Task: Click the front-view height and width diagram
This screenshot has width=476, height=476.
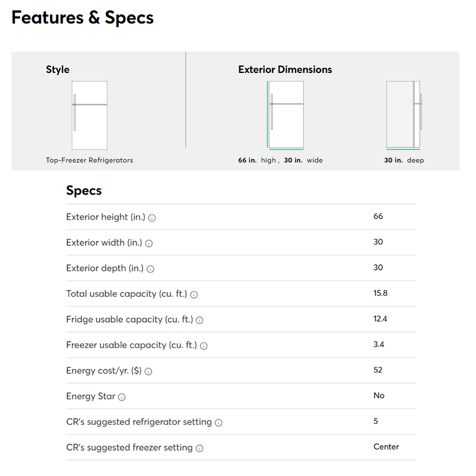Action: [285, 115]
